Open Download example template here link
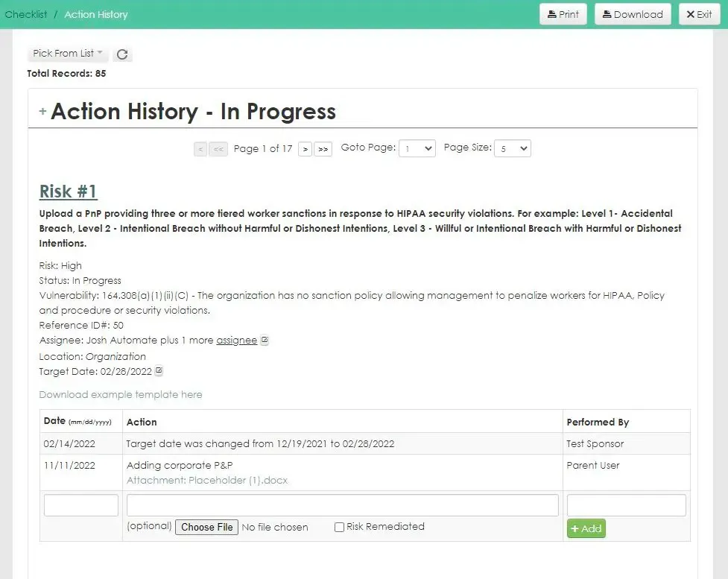Viewport: 728px width, 579px height. click(x=121, y=395)
